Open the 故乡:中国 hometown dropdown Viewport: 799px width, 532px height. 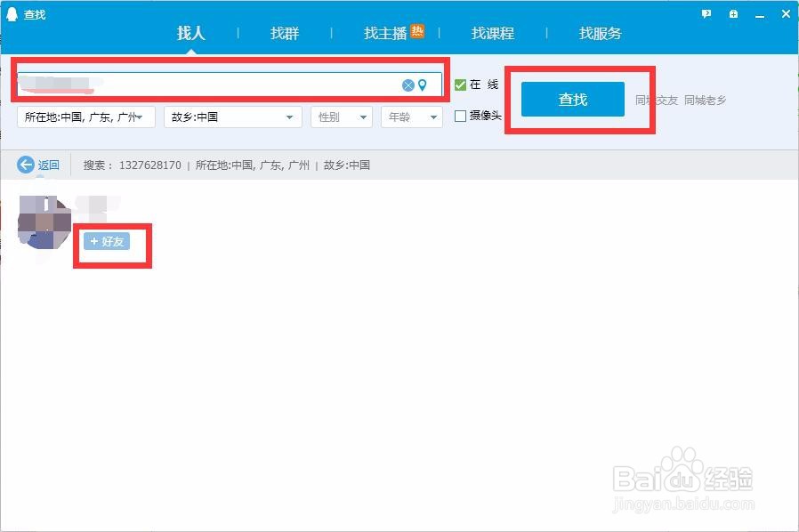(232, 116)
